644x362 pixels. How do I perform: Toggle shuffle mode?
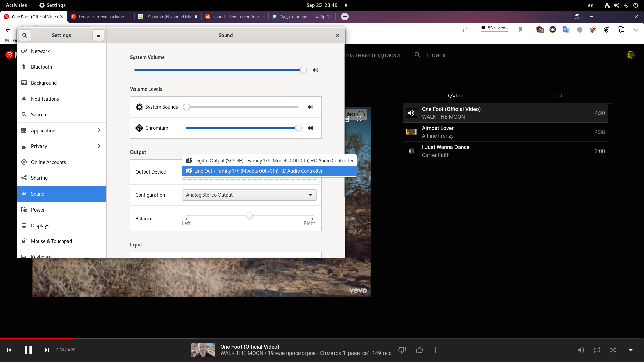pyautogui.click(x=613, y=350)
